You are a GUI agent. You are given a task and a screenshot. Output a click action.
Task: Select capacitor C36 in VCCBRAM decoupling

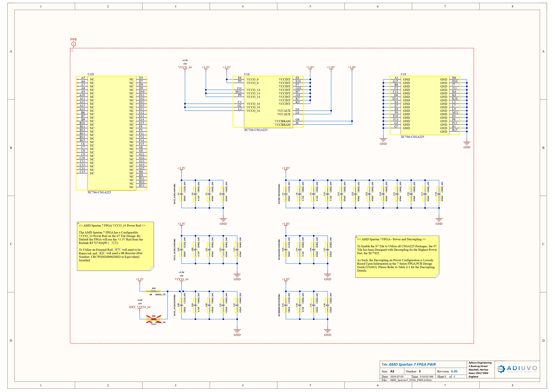click(327, 305)
